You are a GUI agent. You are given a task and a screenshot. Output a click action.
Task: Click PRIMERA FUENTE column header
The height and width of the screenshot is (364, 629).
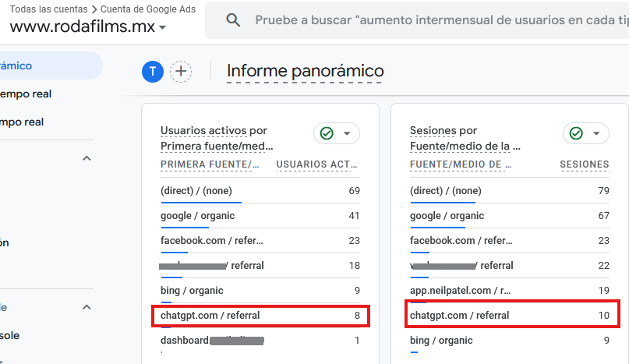point(210,164)
